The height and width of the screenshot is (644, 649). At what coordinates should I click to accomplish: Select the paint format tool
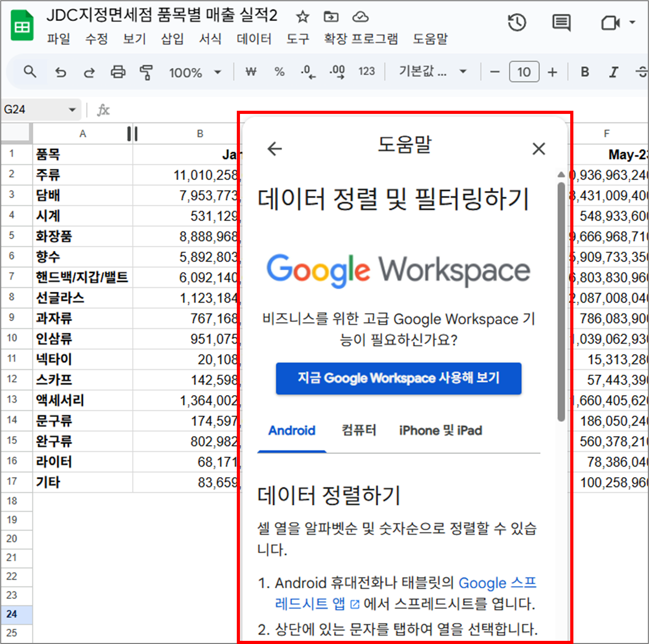coord(146,72)
